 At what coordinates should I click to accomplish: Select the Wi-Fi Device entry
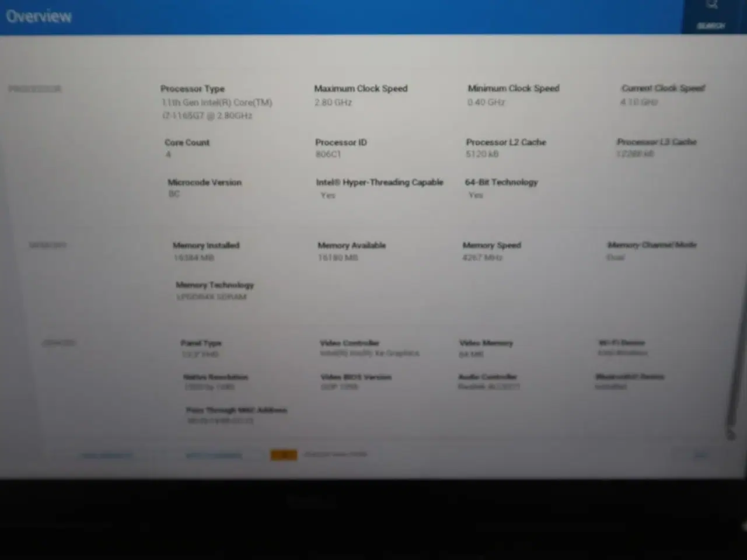pyautogui.click(x=620, y=343)
